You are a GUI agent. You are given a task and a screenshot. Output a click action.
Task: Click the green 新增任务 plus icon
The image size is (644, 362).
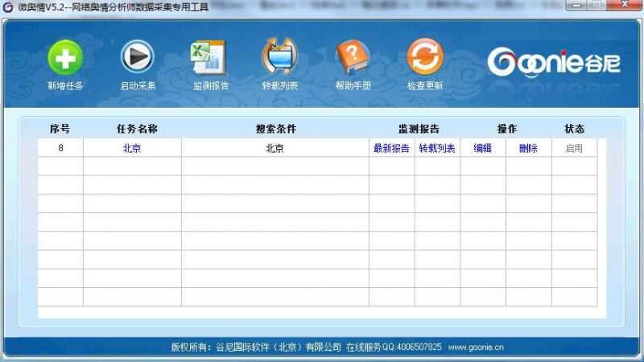click(65, 57)
